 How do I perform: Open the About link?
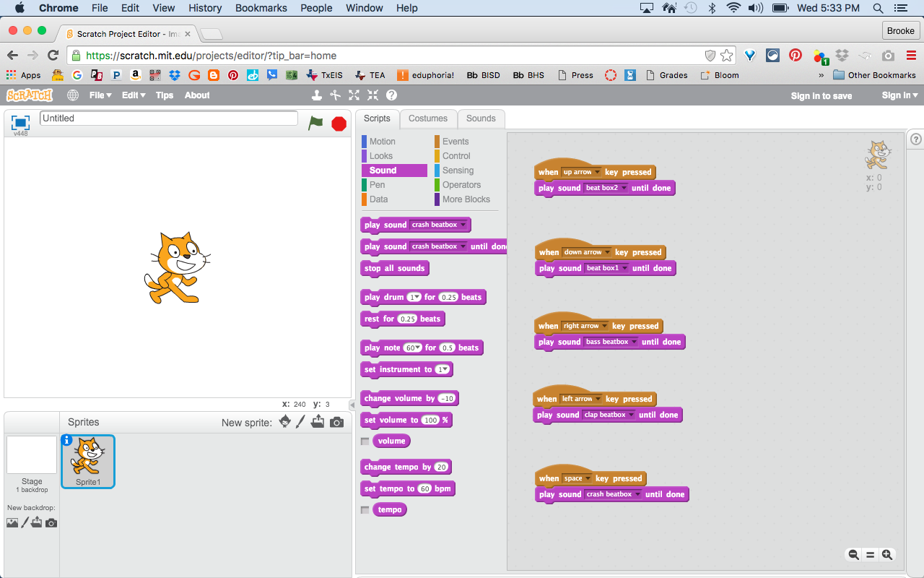click(197, 95)
